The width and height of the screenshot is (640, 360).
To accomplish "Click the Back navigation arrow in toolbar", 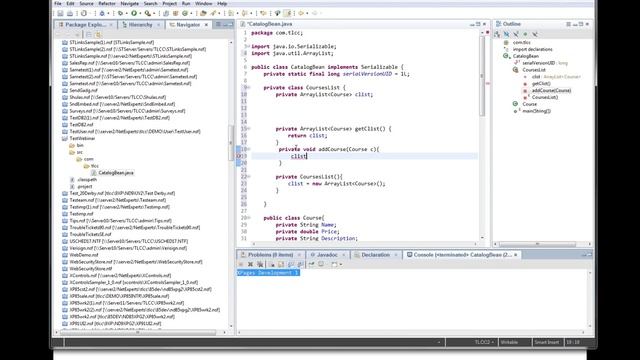I will click(x=301, y=13).
